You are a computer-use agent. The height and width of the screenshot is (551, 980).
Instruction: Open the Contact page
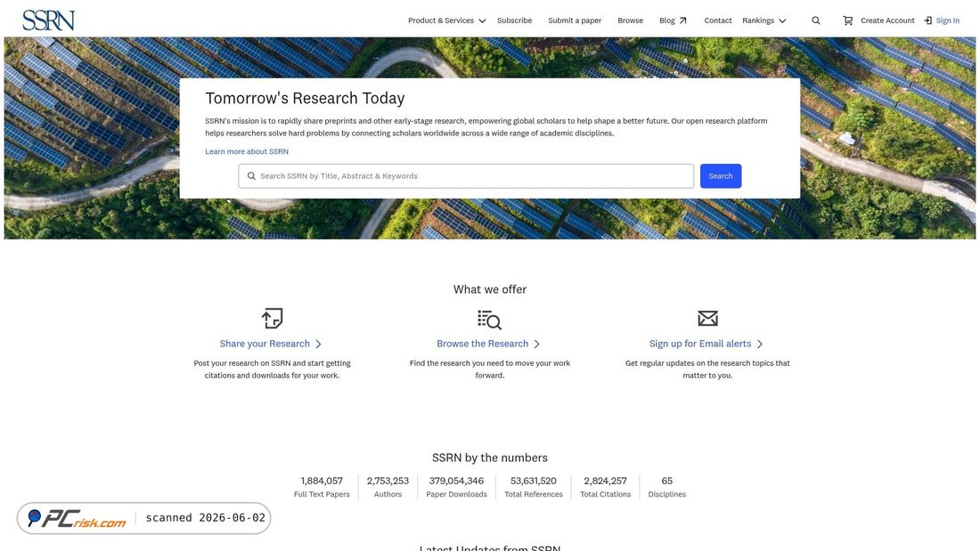[717, 20]
